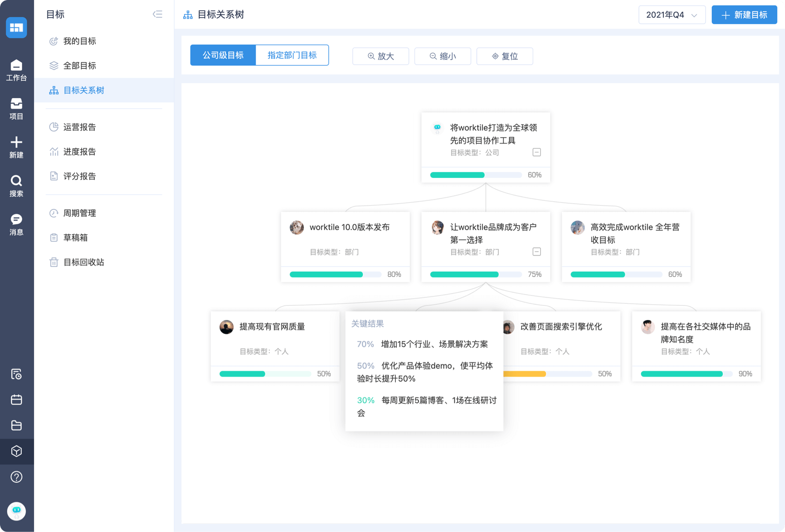This screenshot has height=532, width=785.
Task: Collapse the 将worktile打造为全球领先的项目协作工具 card
Action: pos(537,152)
